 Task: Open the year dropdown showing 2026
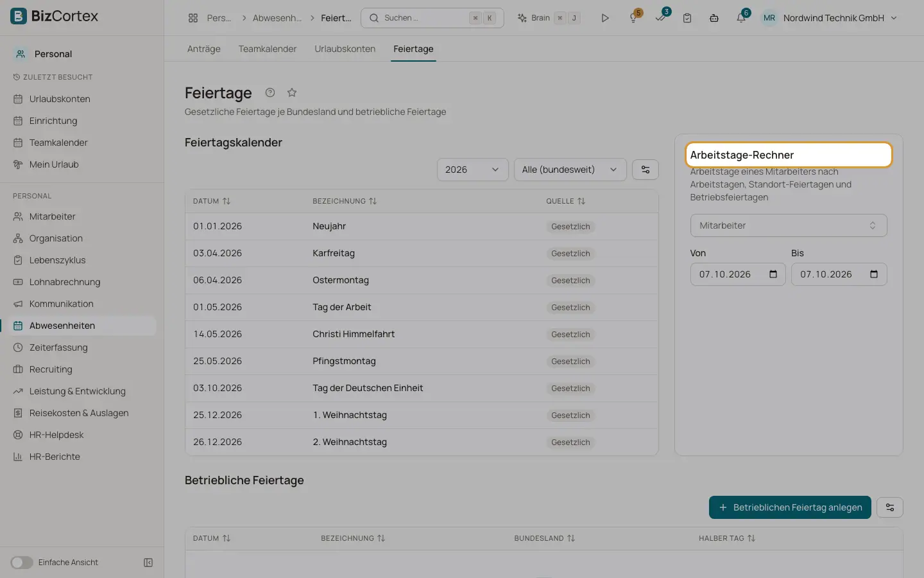click(472, 170)
